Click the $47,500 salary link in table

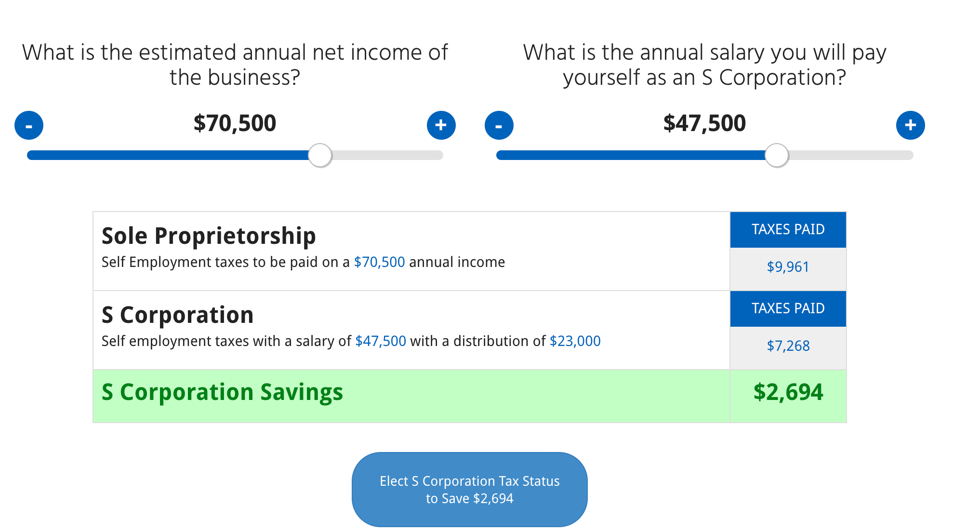tap(380, 341)
